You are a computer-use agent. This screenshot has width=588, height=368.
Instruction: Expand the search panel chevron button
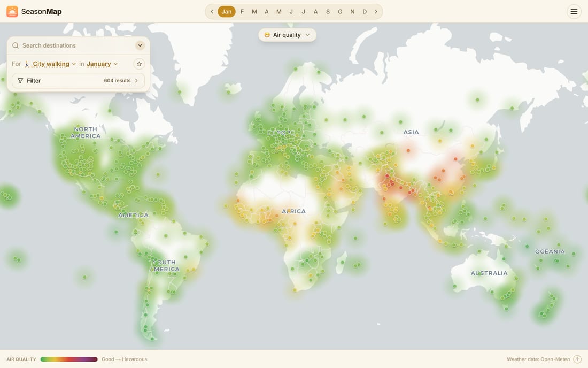[140, 45]
